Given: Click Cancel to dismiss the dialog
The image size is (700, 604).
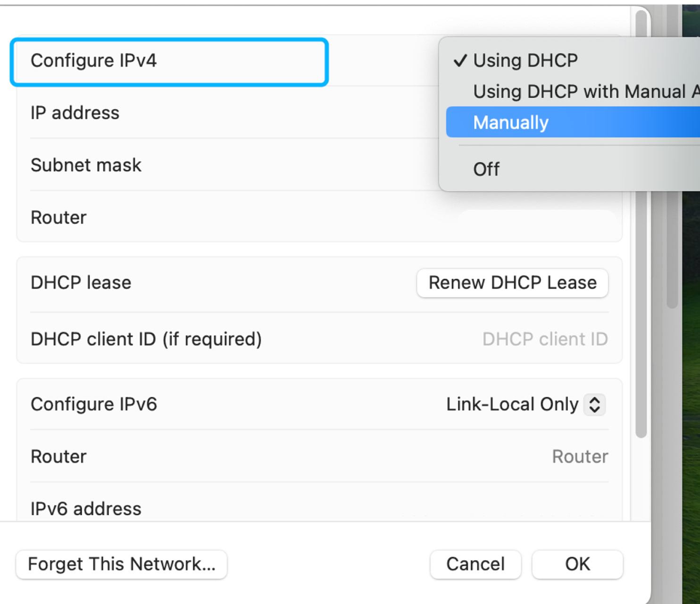Looking at the screenshot, I should [x=475, y=564].
